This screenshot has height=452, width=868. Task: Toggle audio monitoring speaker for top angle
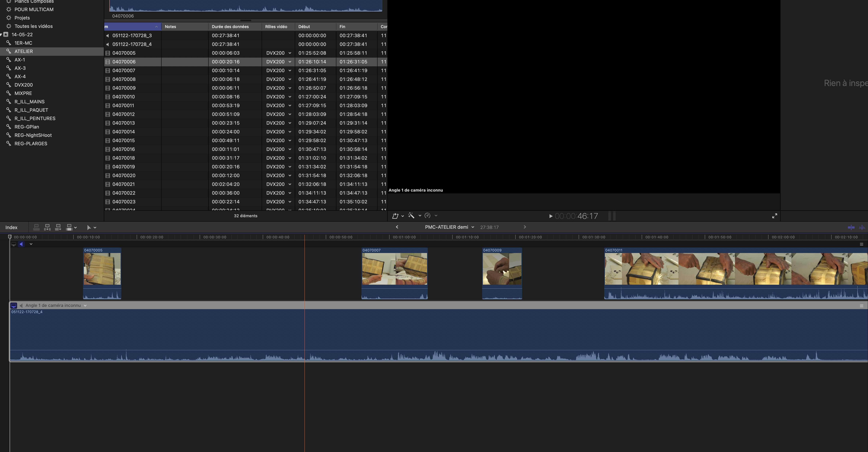click(21, 244)
